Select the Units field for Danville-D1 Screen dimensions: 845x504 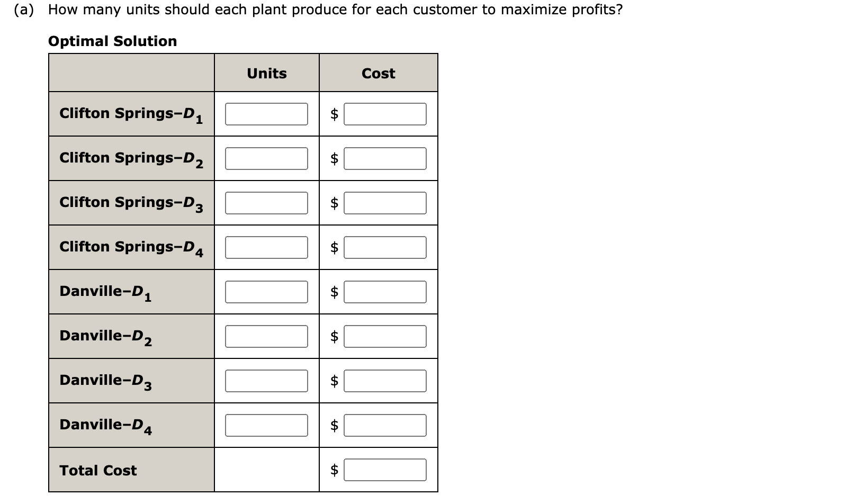266,291
